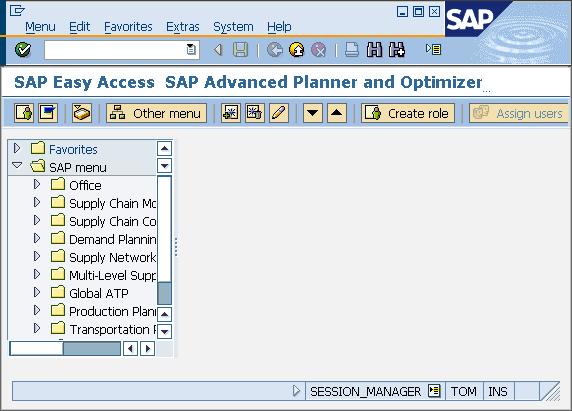
Task: Click the Add to Favorites icon
Action: [231, 113]
